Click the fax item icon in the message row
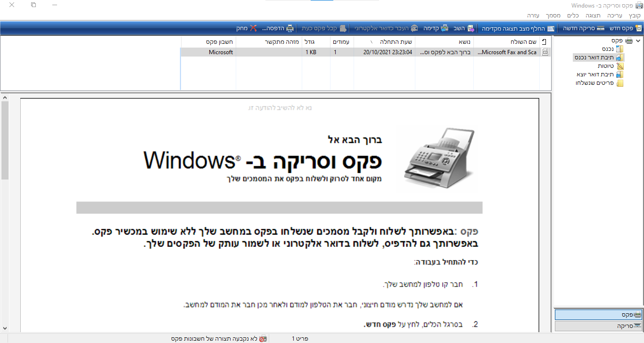This screenshot has width=644, height=343. point(545,52)
